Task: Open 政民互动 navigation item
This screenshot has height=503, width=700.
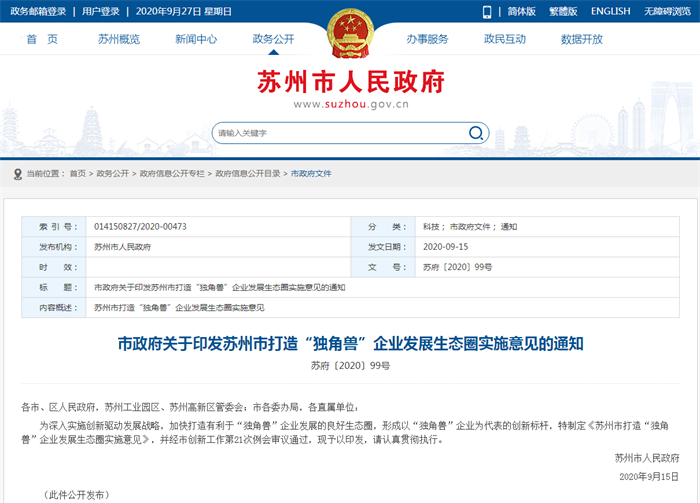Action: pyautogui.click(x=504, y=39)
